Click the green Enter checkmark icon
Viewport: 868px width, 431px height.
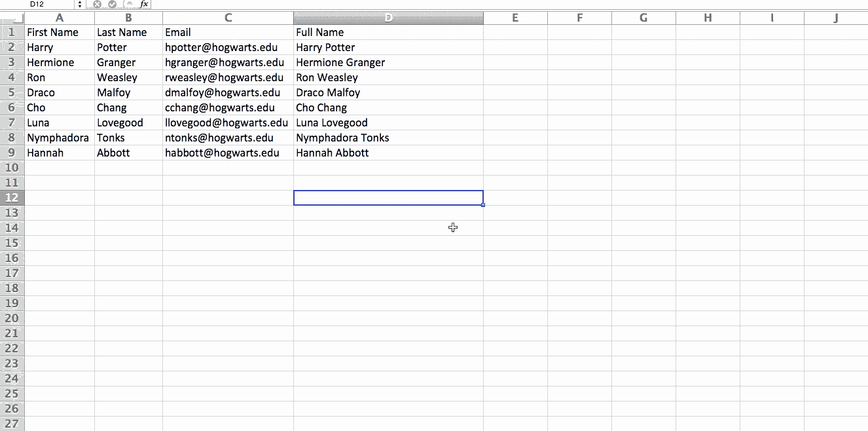112,5
